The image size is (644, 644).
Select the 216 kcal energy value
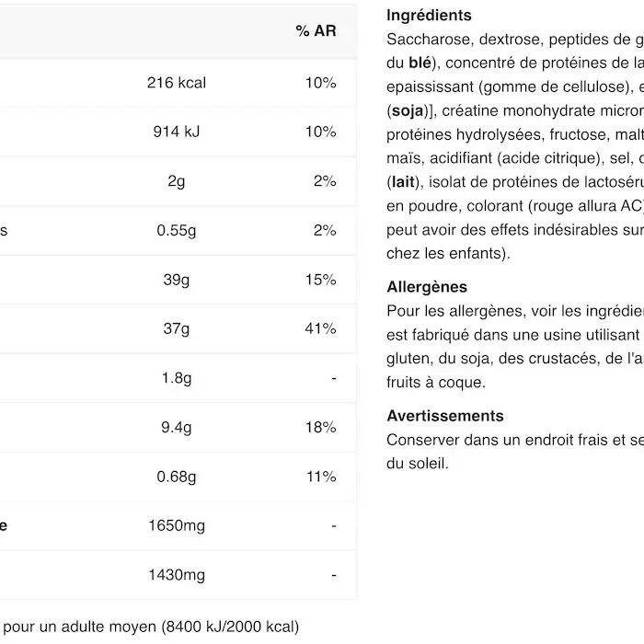pos(176,83)
